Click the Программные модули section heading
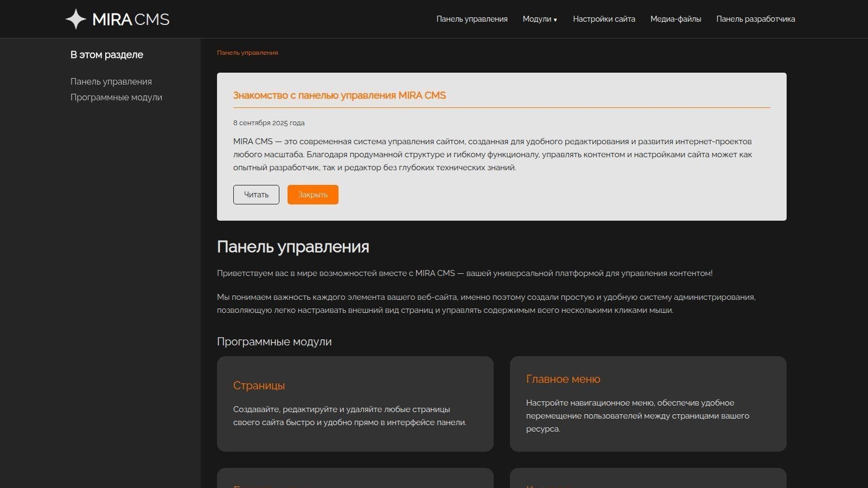 tap(274, 342)
